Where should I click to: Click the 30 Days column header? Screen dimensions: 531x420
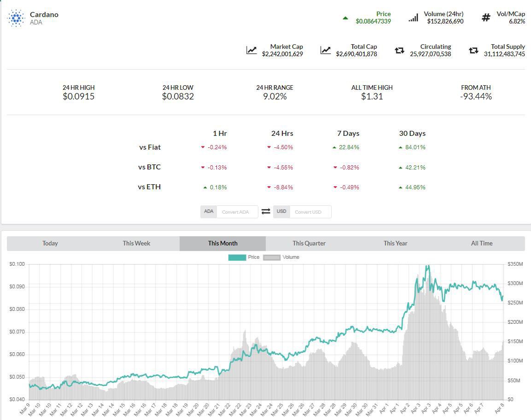pos(412,134)
